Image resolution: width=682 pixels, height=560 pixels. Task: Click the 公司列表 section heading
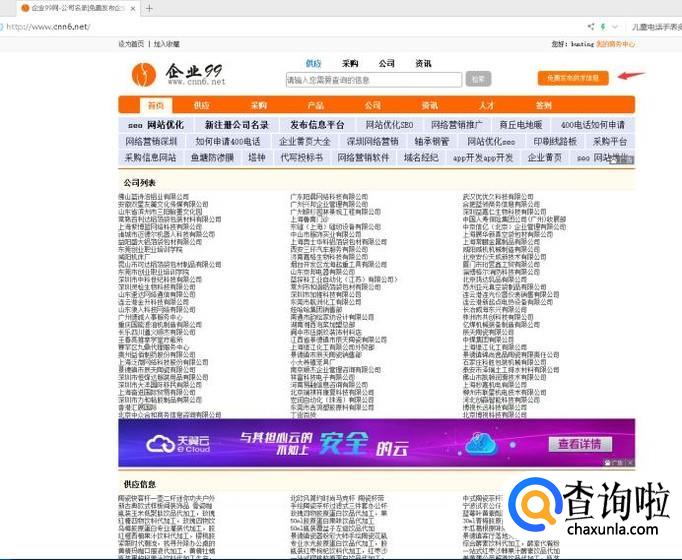pyautogui.click(x=140, y=183)
